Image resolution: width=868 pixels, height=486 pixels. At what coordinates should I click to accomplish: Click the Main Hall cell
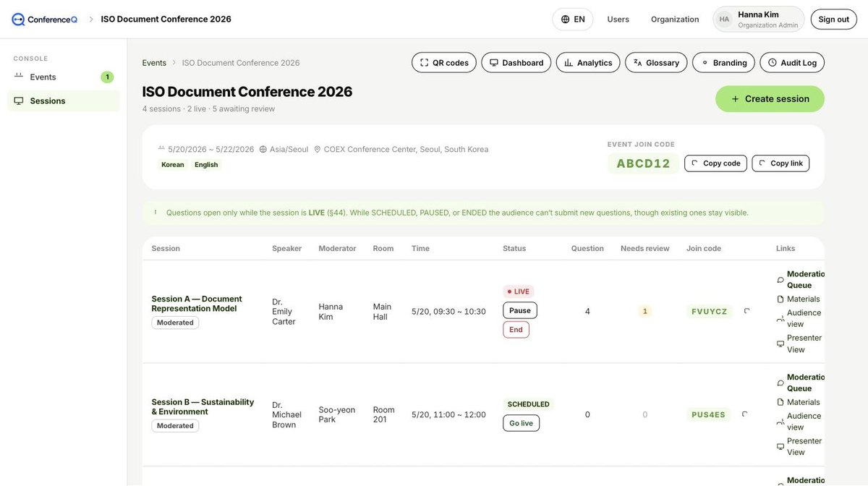381,312
